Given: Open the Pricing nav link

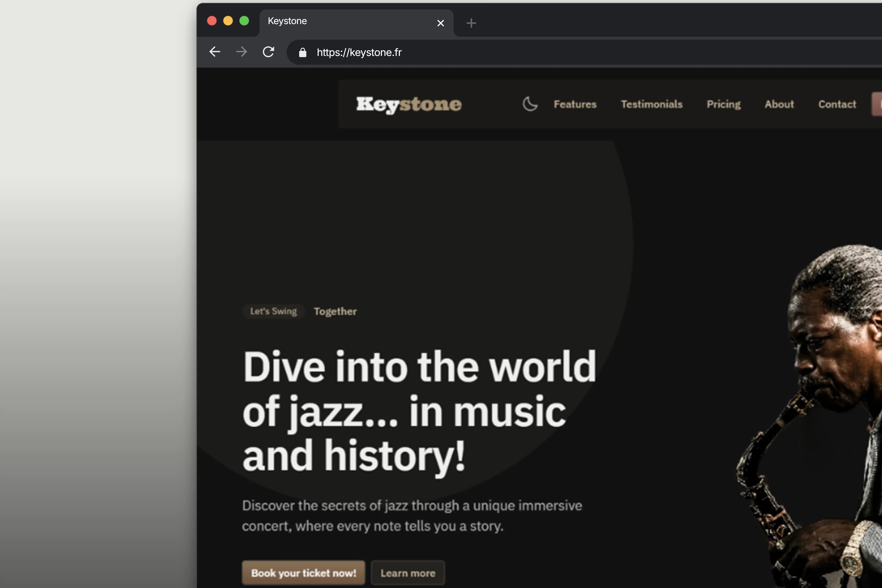Looking at the screenshot, I should tap(723, 105).
